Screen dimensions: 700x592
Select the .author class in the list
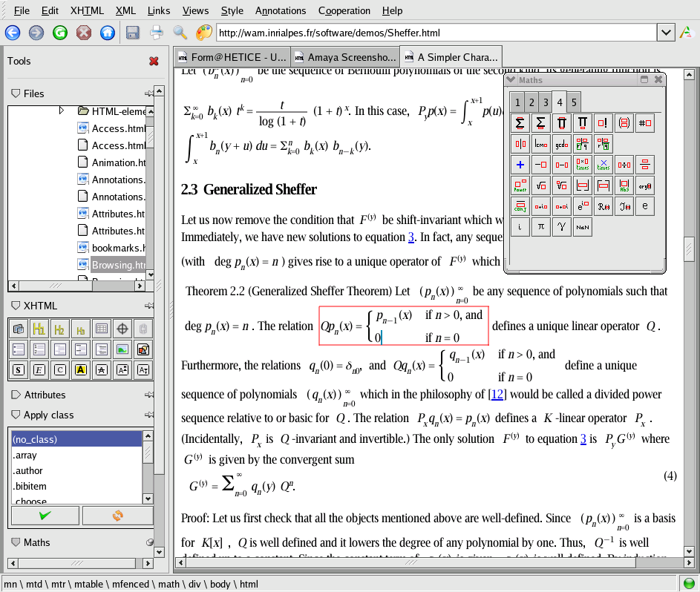click(x=76, y=470)
